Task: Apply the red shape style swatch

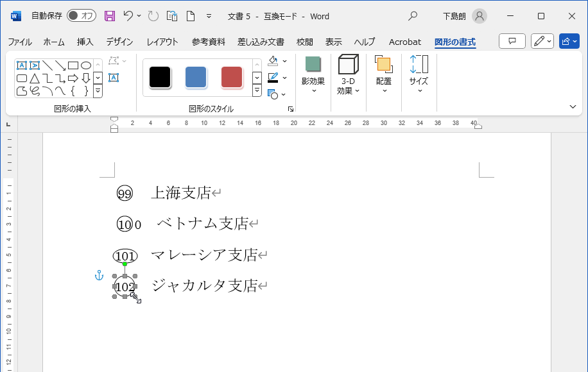Action: (232, 77)
